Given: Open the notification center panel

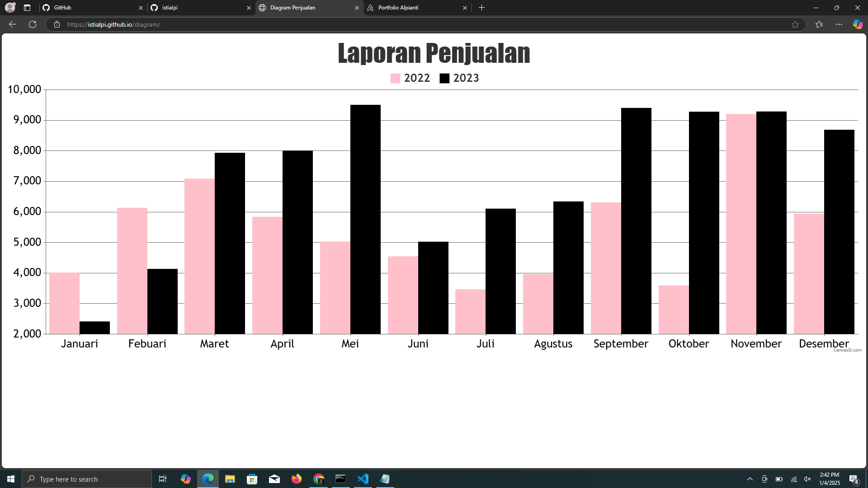Looking at the screenshot, I should pyautogui.click(x=854, y=479).
